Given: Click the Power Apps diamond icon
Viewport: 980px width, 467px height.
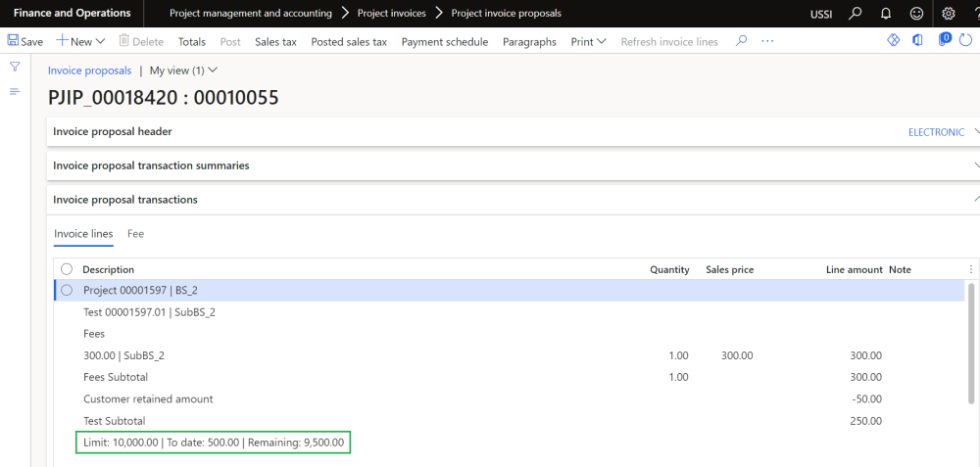Looking at the screenshot, I should pos(893,41).
